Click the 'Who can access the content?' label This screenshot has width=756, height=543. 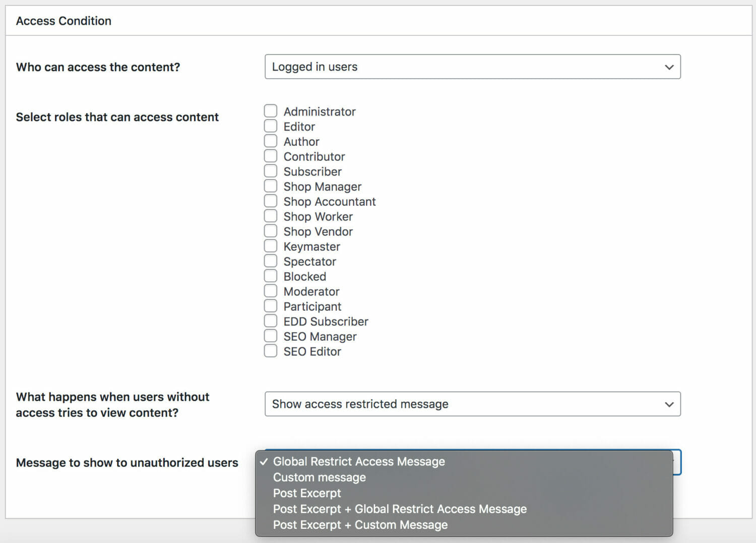(x=98, y=67)
